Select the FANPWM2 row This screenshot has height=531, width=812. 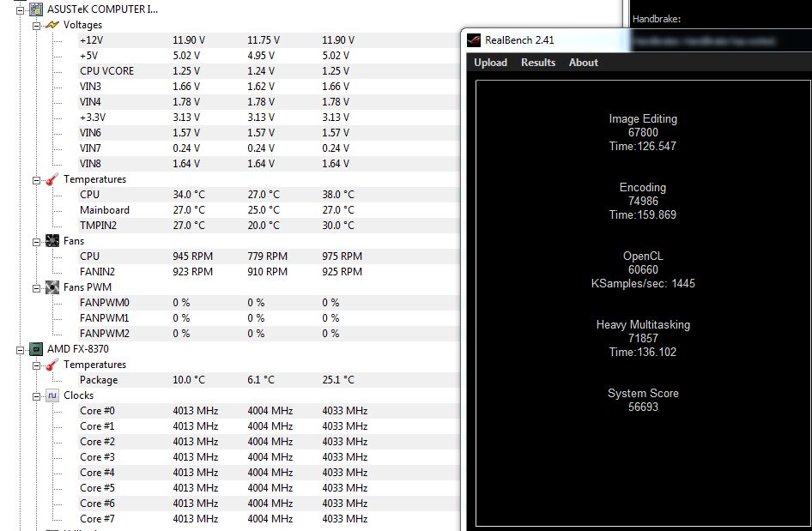coord(269,334)
